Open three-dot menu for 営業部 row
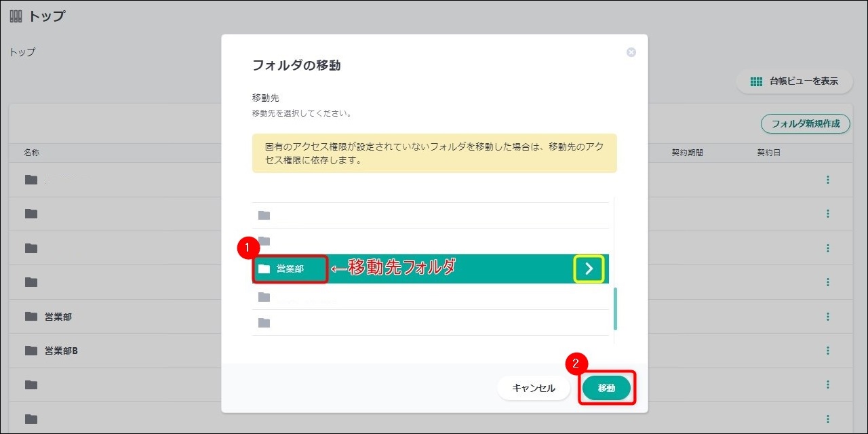Screen dimensions: 868x434 pos(827,317)
